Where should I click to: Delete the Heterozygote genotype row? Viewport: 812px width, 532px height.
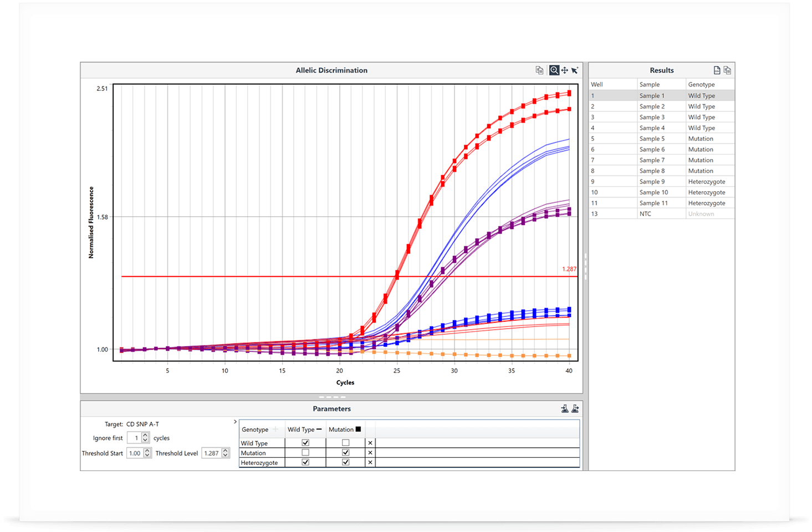coord(370,462)
